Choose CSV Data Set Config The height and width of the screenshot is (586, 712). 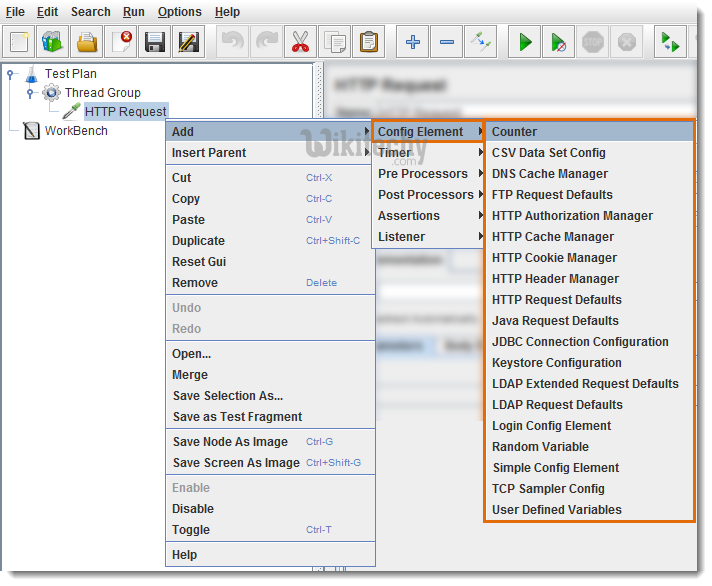coord(548,153)
